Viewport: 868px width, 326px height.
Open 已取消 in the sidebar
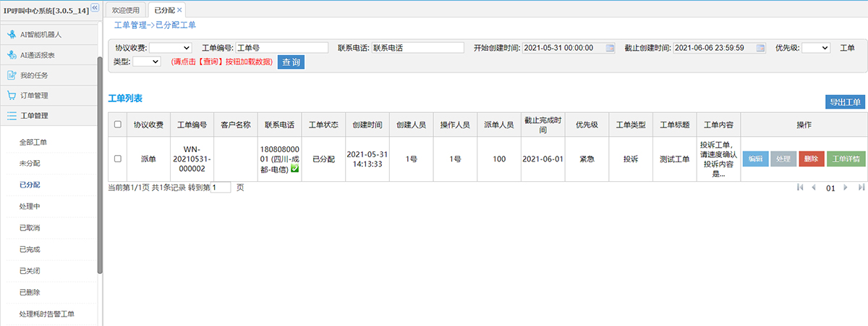[30, 227]
